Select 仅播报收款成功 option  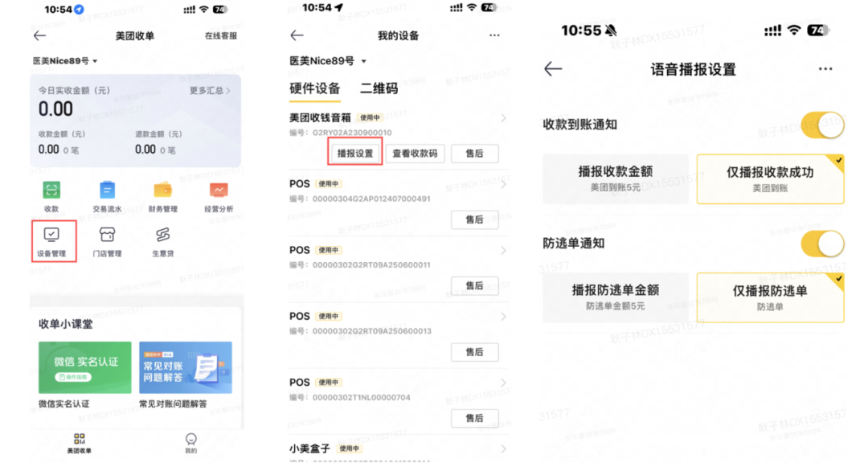tap(770, 179)
